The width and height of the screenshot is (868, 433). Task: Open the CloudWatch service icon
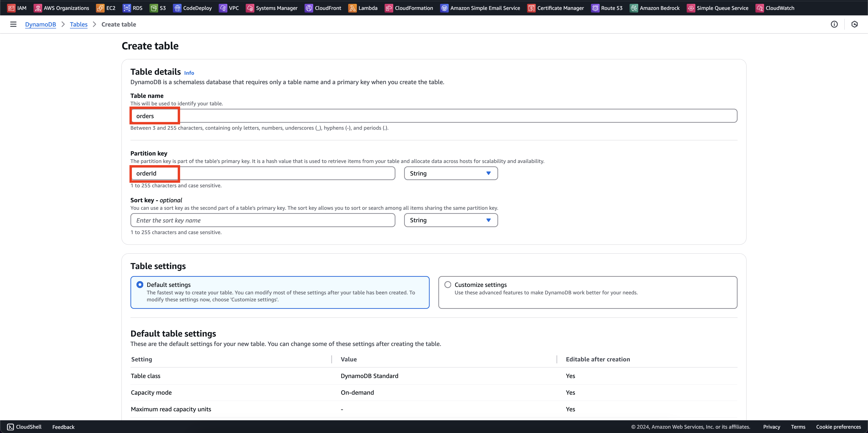tap(760, 8)
